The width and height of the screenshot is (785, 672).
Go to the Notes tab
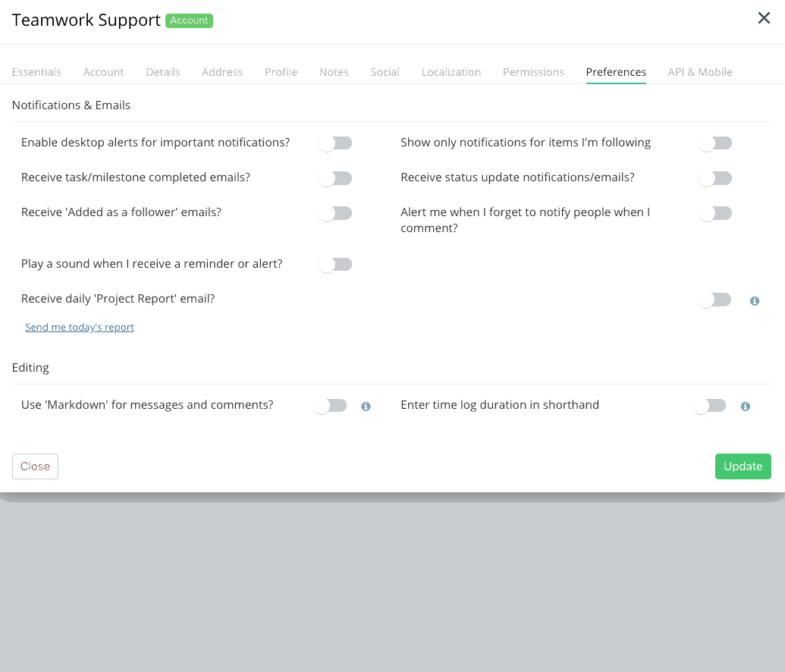pos(334,72)
